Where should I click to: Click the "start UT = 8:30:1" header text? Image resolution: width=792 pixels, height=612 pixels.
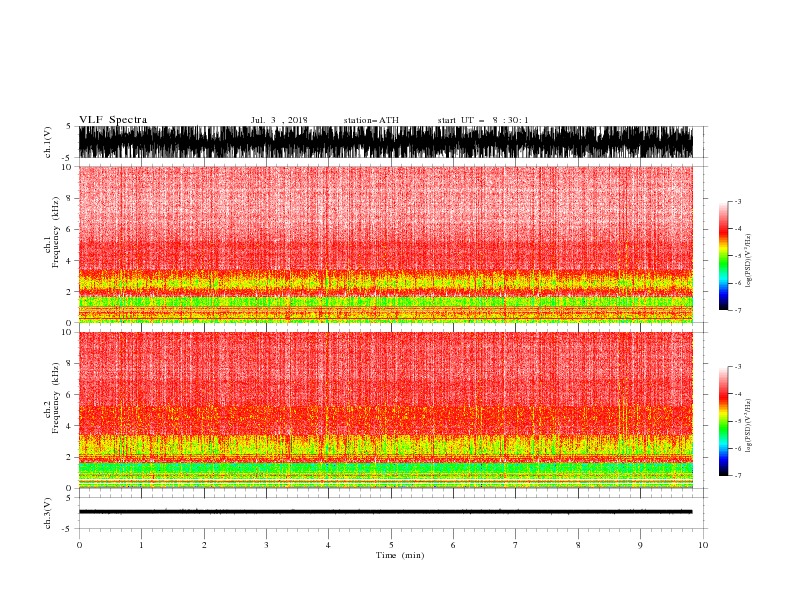(x=483, y=120)
